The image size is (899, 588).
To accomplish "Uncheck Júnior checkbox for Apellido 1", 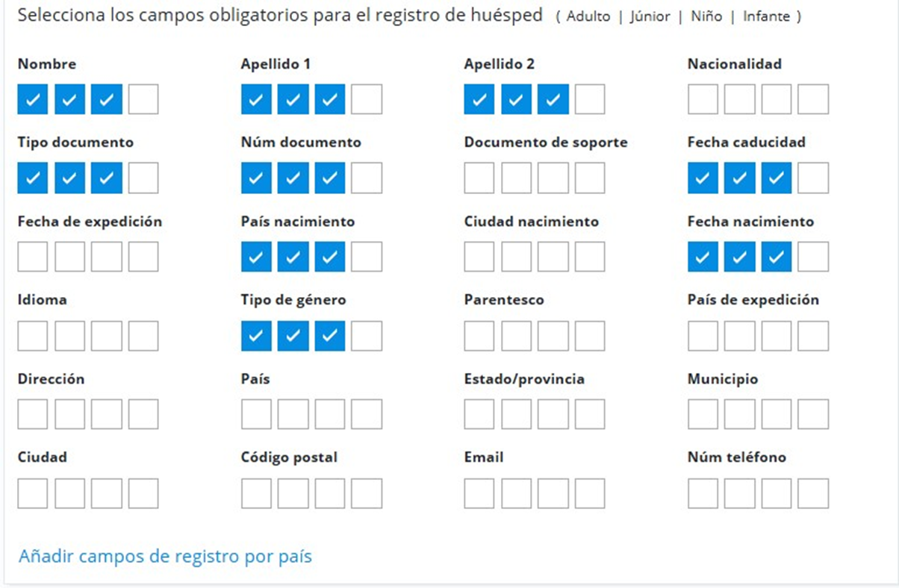I will point(293,99).
